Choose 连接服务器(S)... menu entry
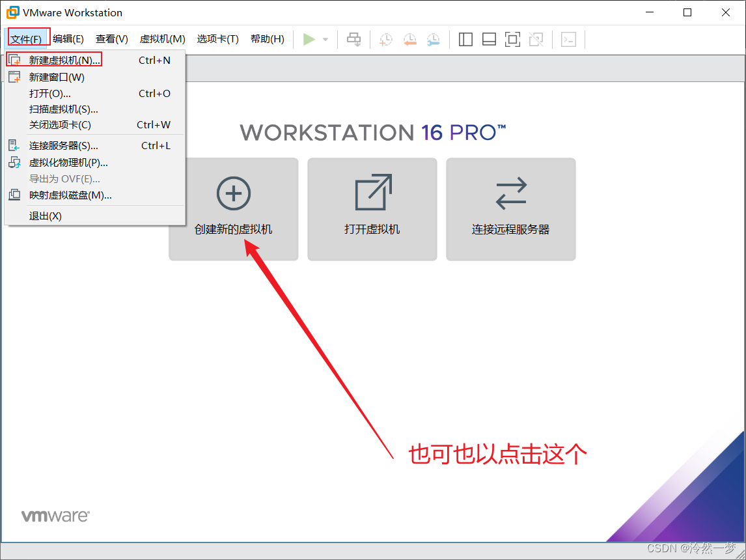The image size is (746, 560). (94, 146)
